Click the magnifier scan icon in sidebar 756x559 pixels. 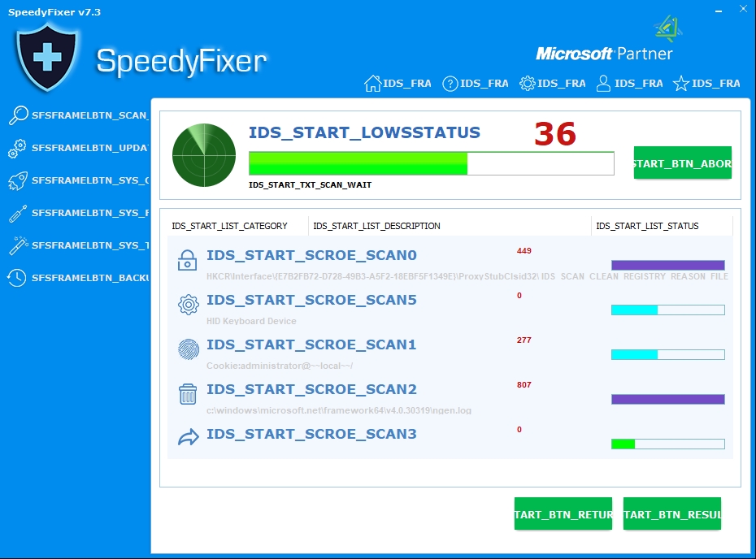(x=19, y=115)
